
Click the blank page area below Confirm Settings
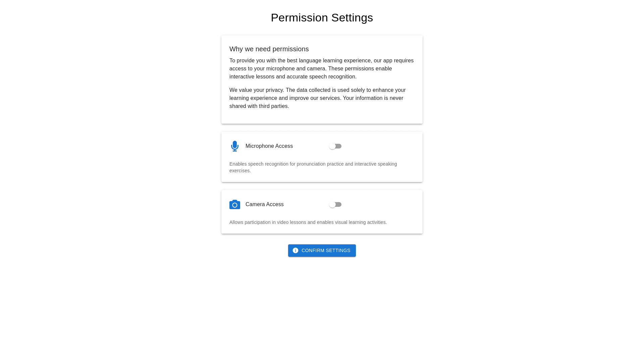click(322, 308)
